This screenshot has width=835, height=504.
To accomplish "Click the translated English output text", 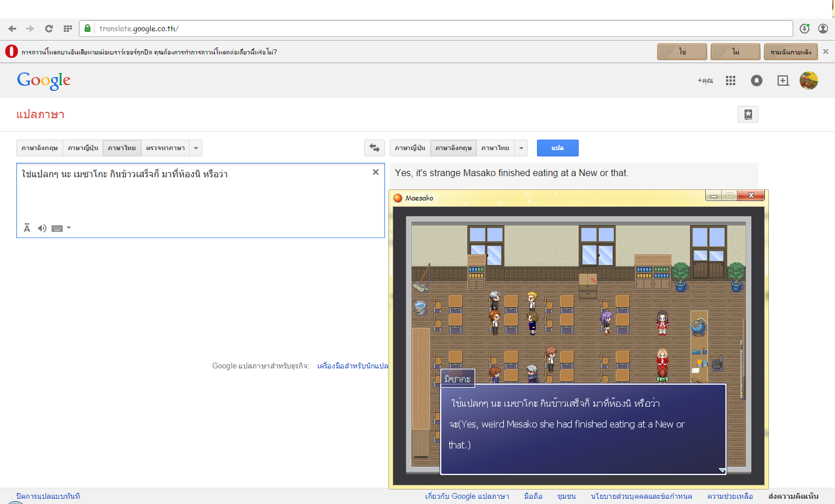I will (x=511, y=173).
